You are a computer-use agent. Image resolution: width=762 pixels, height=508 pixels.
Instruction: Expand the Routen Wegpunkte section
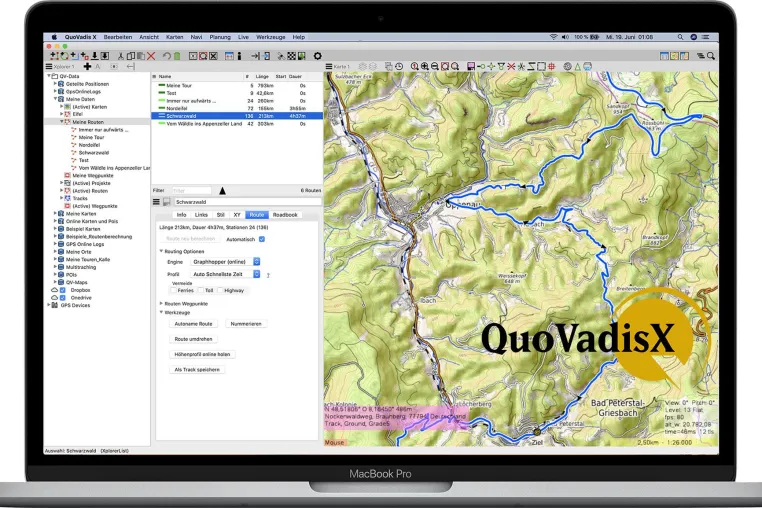point(161,303)
